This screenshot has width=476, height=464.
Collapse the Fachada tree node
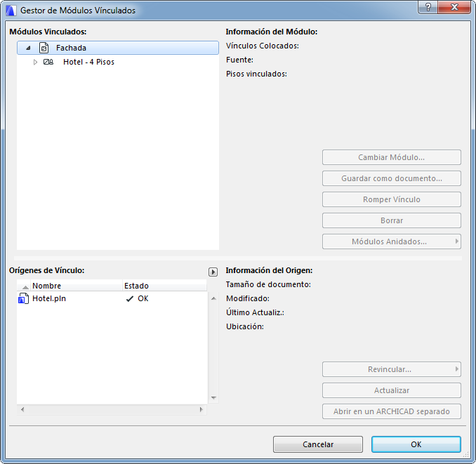pyautogui.click(x=28, y=48)
